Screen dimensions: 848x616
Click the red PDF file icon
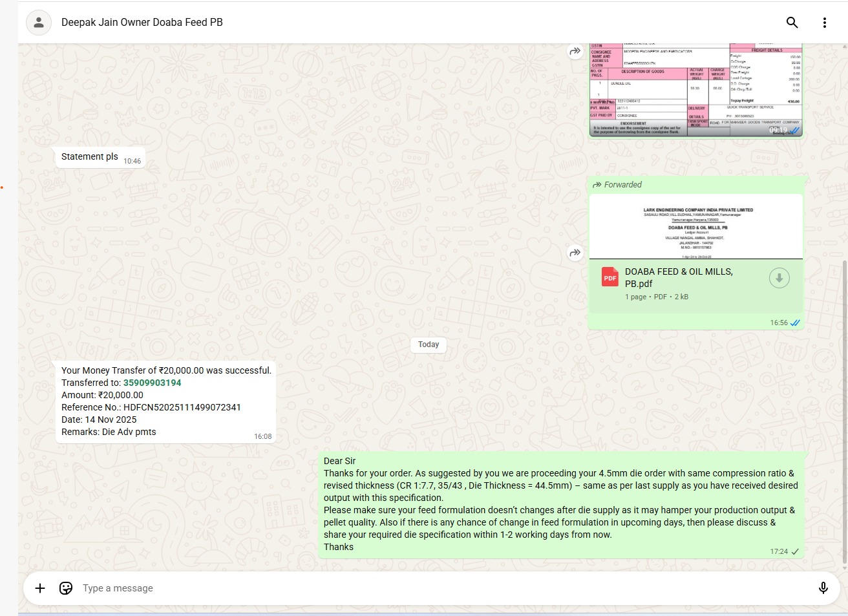pos(609,277)
